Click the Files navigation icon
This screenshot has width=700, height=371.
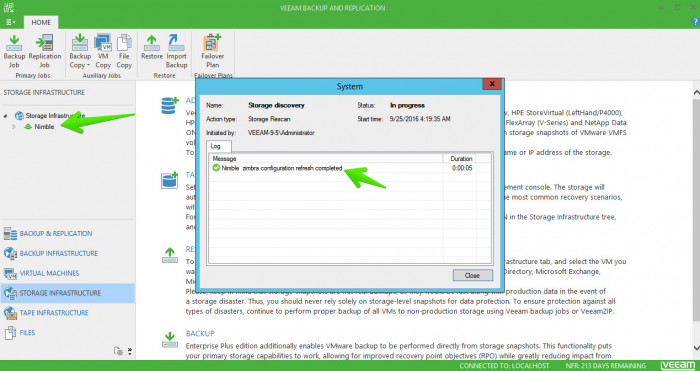click(x=10, y=333)
